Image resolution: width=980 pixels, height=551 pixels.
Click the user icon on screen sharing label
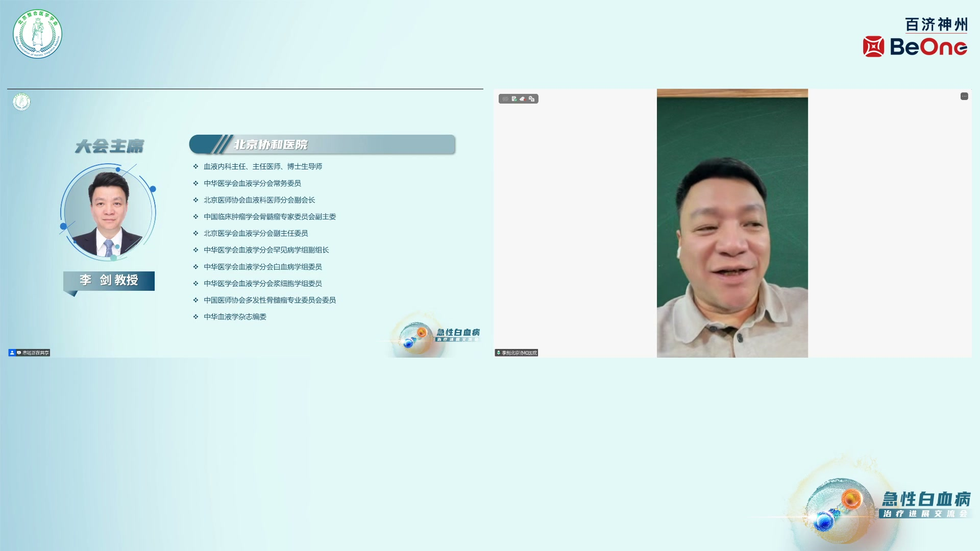coord(12,353)
